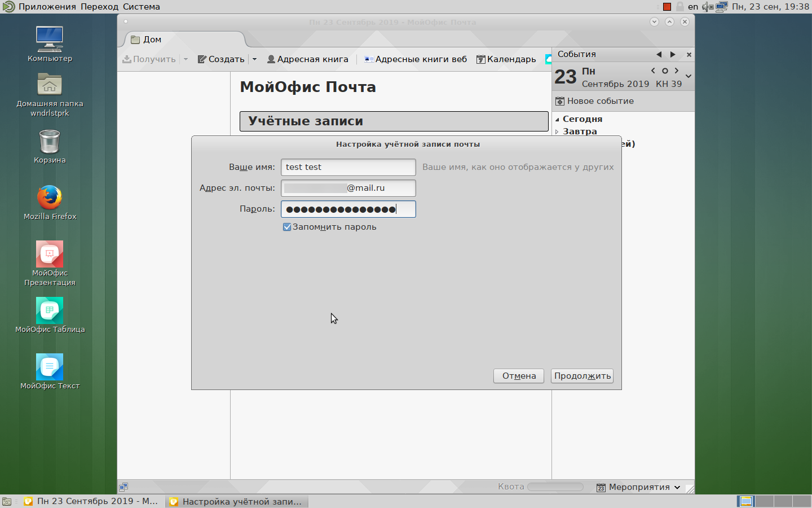Open the Получить dropdown arrow

186,59
